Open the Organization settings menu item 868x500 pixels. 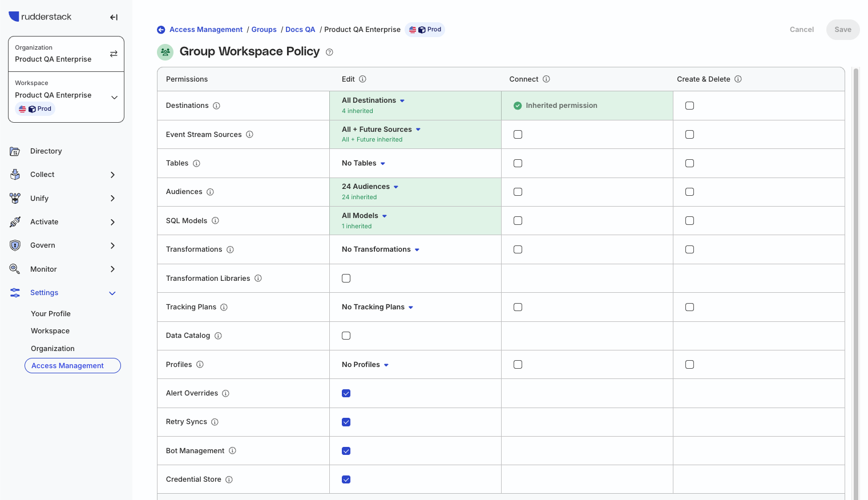[53, 348]
